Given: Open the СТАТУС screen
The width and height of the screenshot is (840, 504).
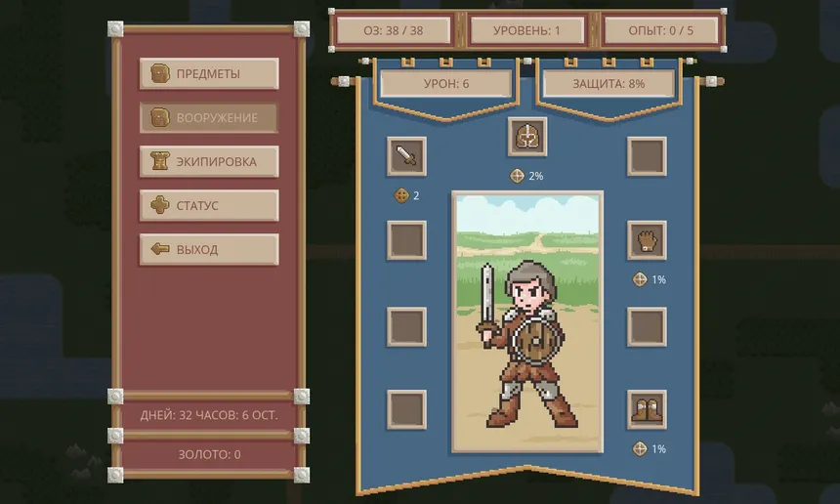Looking at the screenshot, I should 209,205.
